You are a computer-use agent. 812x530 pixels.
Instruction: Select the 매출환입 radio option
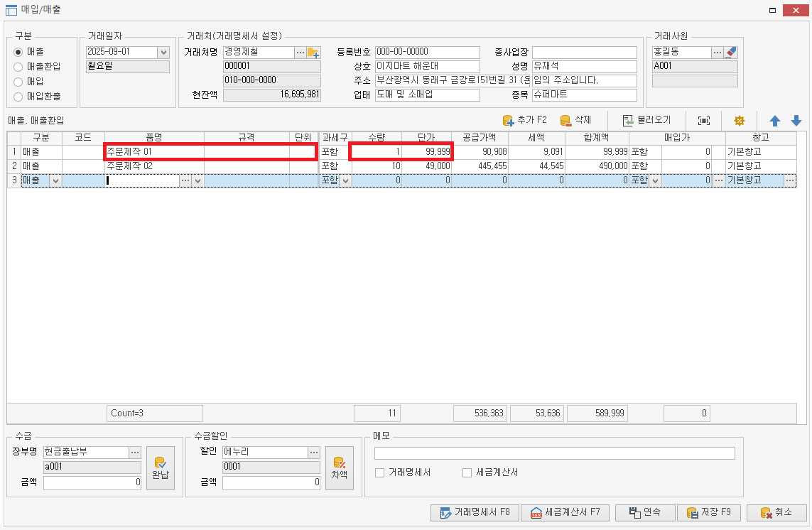[18, 67]
